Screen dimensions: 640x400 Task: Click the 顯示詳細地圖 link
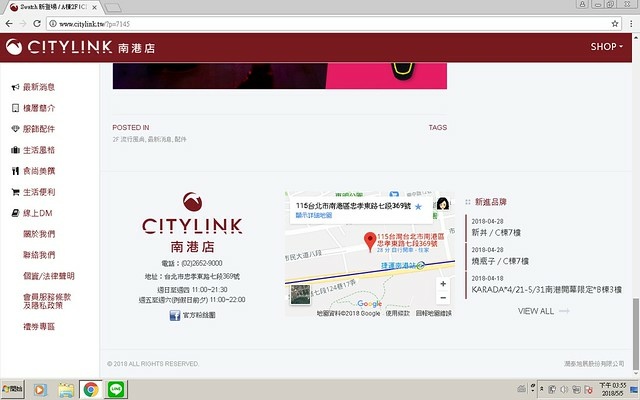(x=314, y=215)
